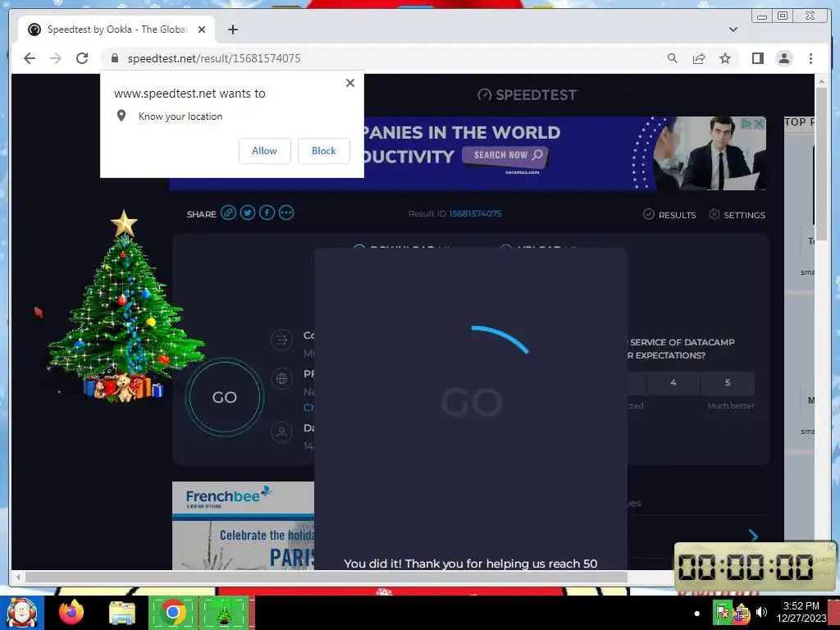Share this page icon in address bar

click(x=699, y=58)
